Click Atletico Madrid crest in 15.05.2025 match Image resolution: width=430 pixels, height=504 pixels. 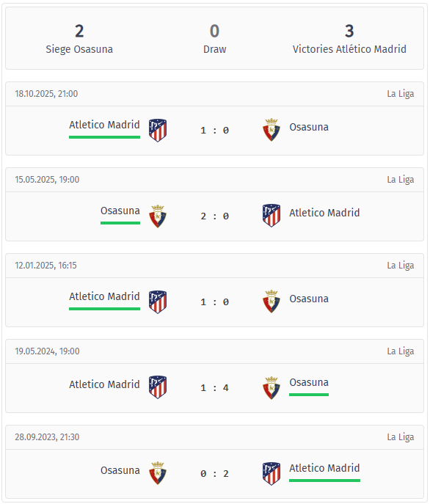coord(272,216)
